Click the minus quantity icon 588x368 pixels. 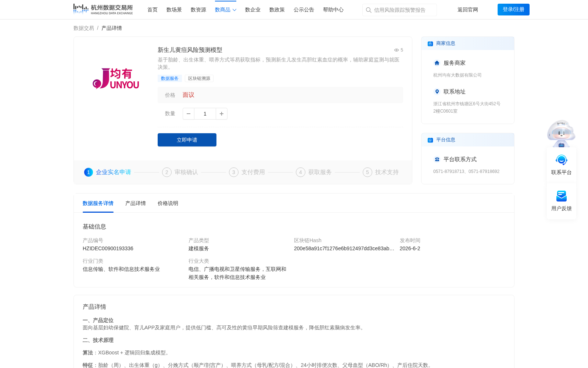click(189, 114)
